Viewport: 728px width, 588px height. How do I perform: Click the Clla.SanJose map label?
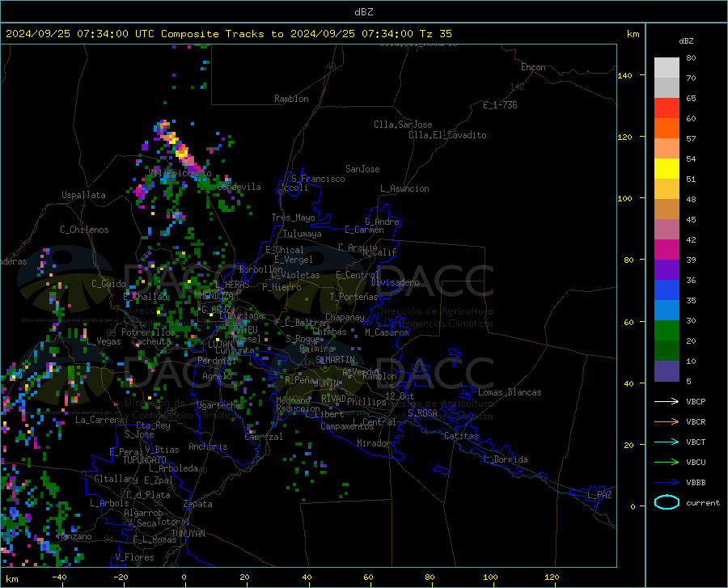(x=403, y=125)
